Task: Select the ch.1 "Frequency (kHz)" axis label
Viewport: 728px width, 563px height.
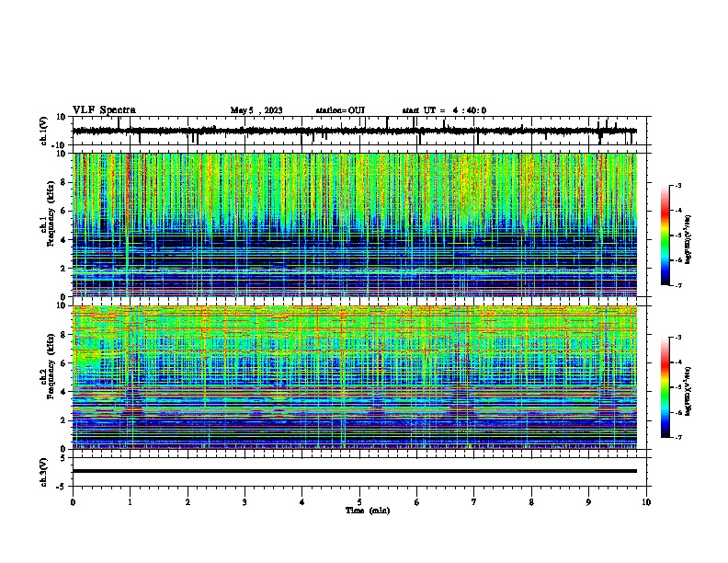Action: pyautogui.click(x=50, y=213)
